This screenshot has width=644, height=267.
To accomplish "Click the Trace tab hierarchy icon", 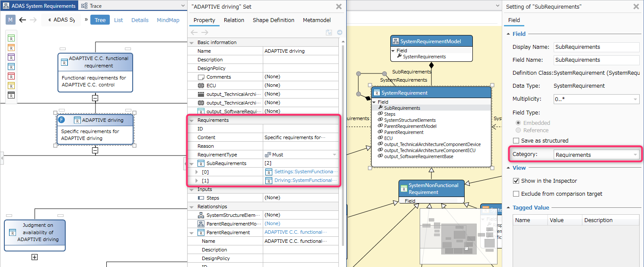I will (x=84, y=6).
